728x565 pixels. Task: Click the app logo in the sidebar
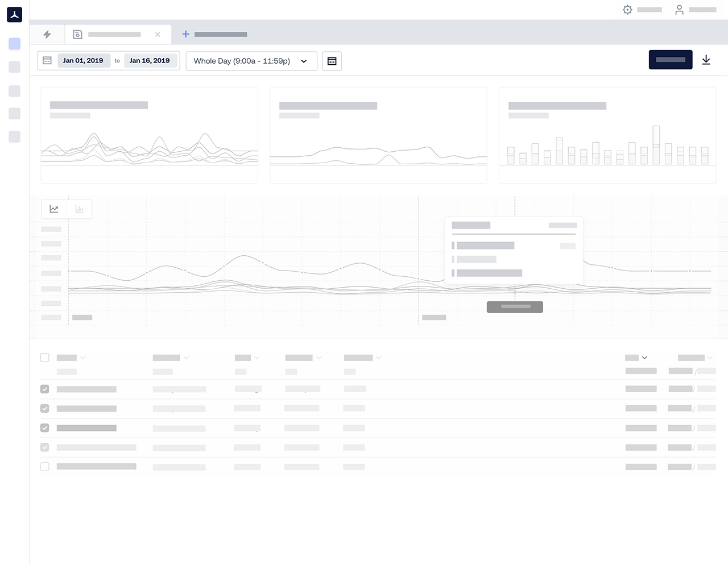(x=15, y=15)
